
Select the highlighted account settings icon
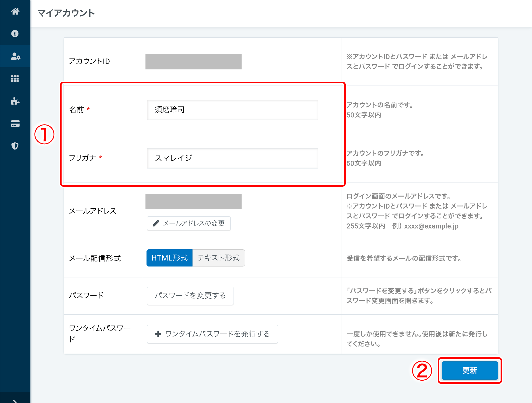coord(15,56)
